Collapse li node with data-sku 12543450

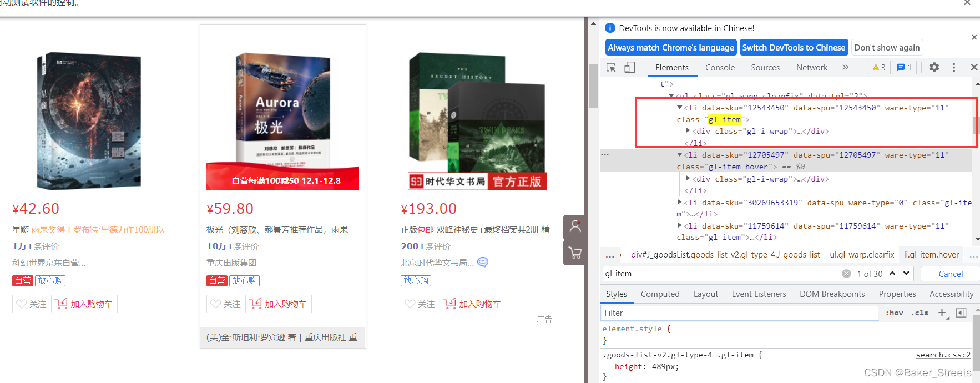coord(679,108)
